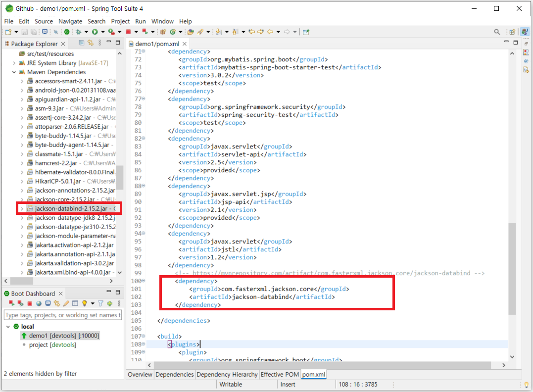The width and height of the screenshot is (533, 392).
Task: Click the Relaunch icon in main toolbar
Action: click(145, 32)
